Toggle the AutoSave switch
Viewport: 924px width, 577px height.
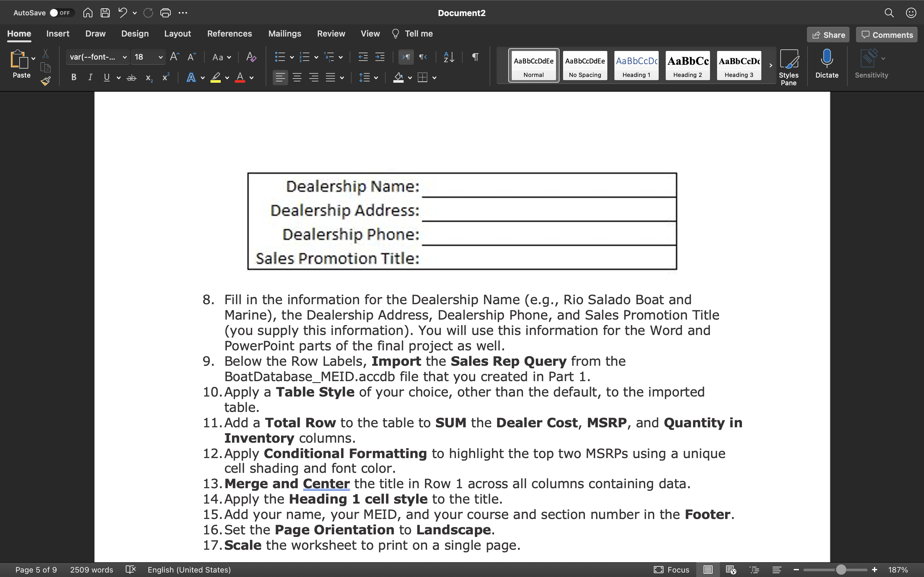pyautogui.click(x=61, y=13)
